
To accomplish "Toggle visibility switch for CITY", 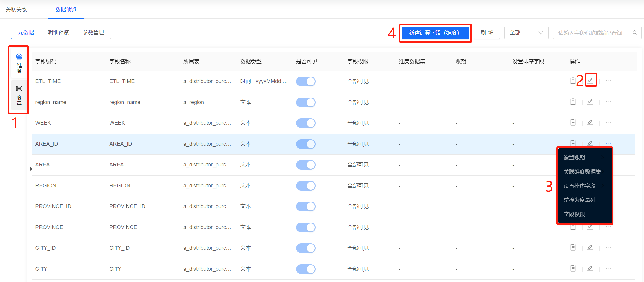I will (306, 269).
